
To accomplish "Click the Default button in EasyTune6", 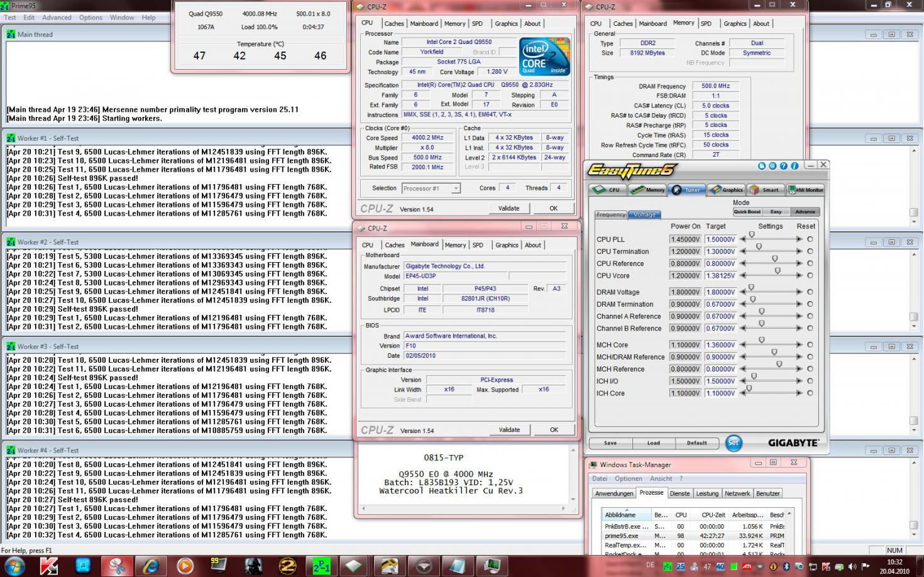I will (x=696, y=442).
